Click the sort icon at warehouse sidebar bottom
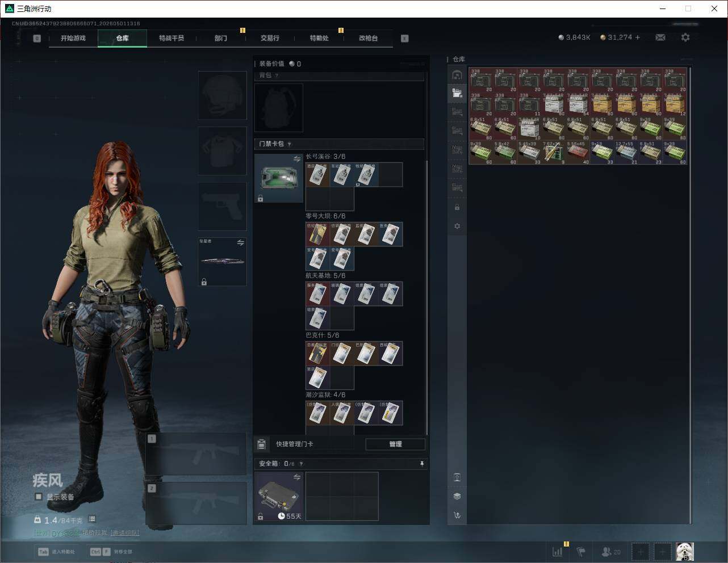728x563 pixels. (457, 515)
